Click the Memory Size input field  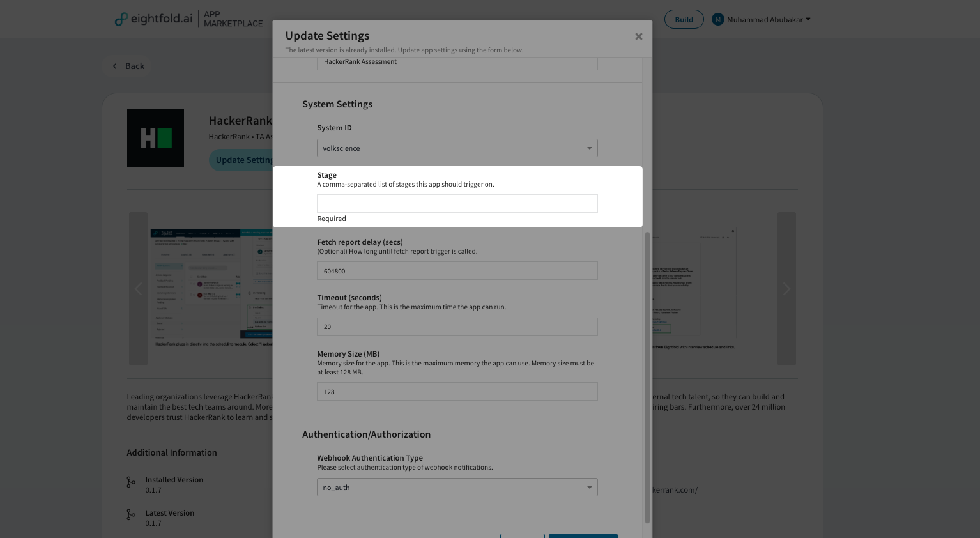[457, 392]
